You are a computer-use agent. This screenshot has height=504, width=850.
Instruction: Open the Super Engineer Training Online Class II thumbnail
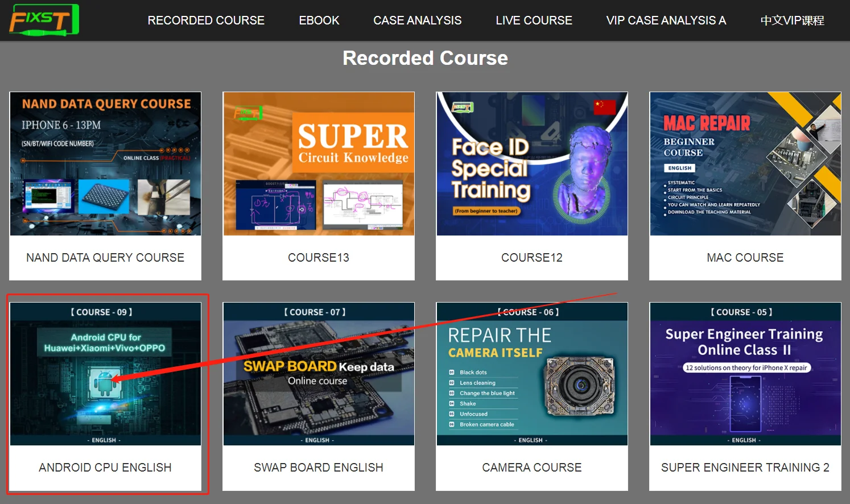tap(745, 374)
